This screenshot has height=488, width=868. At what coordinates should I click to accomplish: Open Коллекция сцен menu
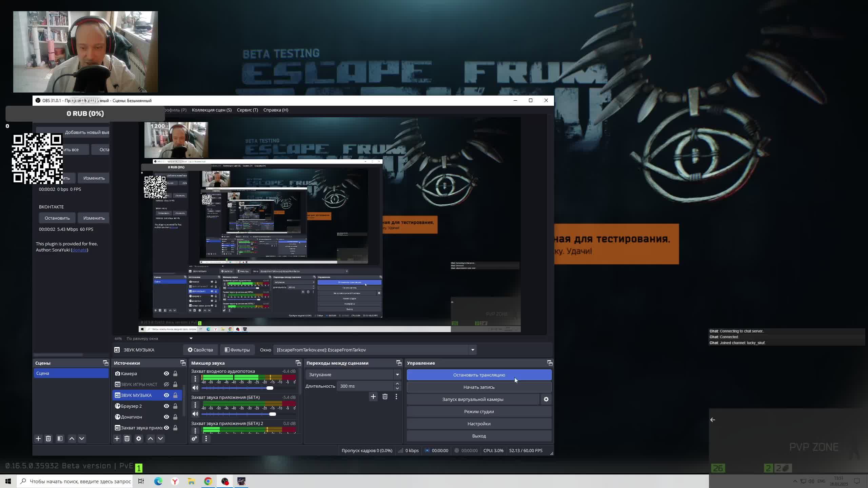click(212, 110)
